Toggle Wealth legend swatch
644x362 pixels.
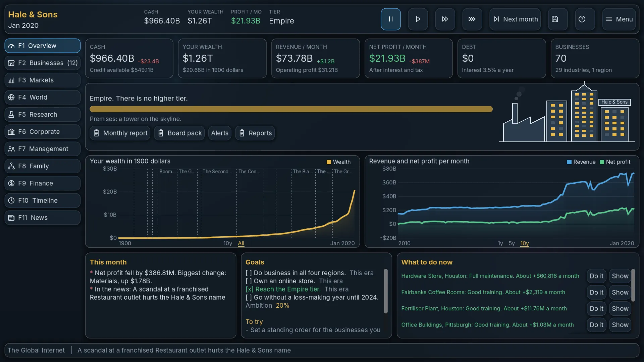[329, 162]
